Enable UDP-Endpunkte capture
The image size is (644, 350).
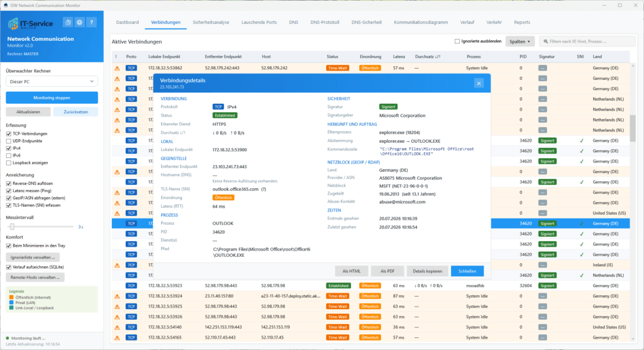click(x=9, y=141)
